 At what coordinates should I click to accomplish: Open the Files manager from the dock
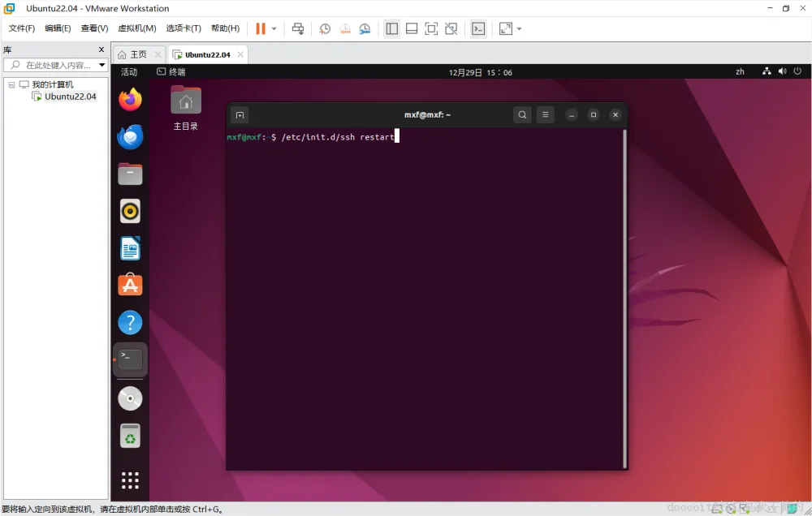click(x=130, y=174)
